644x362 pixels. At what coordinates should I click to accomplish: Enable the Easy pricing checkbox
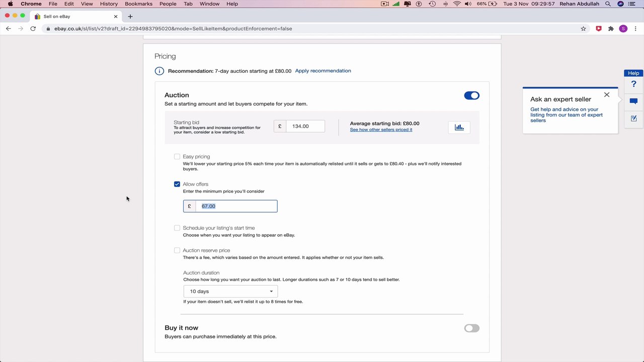click(177, 156)
